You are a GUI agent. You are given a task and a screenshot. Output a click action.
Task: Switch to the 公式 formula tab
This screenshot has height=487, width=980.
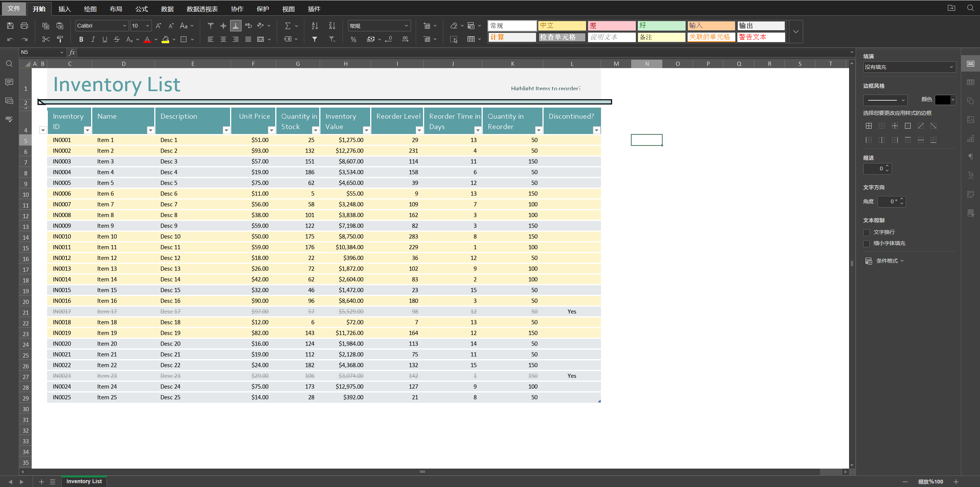coord(141,9)
